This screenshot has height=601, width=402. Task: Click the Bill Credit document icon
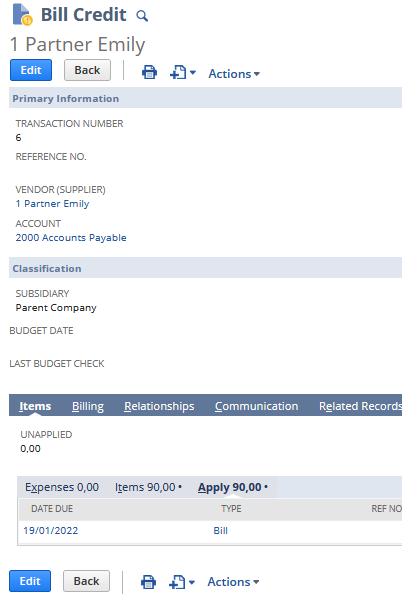tap(22, 15)
